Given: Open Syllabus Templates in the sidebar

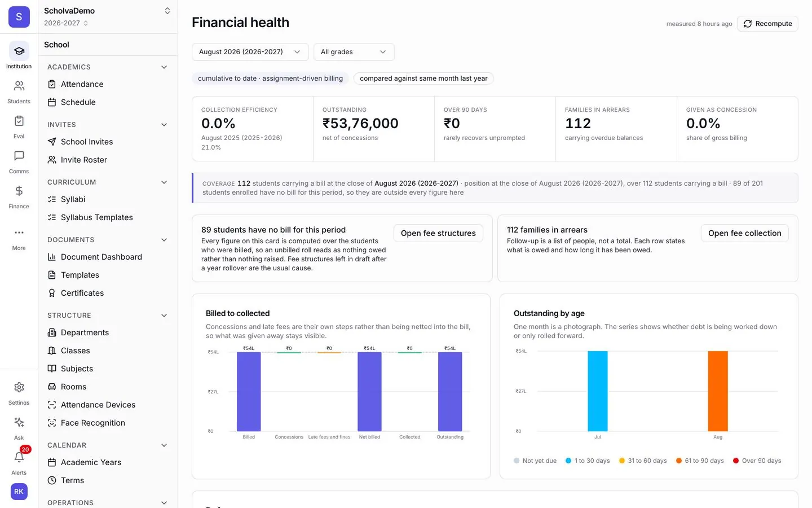Looking at the screenshot, I should click(x=108, y=217).
